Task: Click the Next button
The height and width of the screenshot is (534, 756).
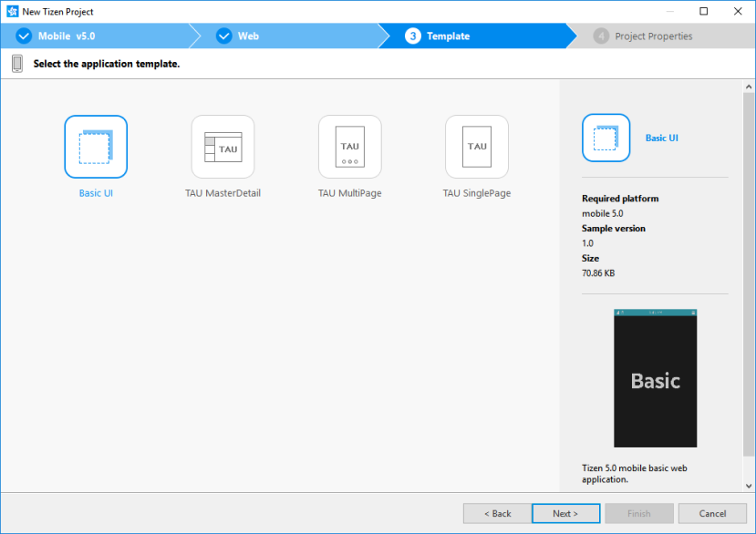Action: 565,513
